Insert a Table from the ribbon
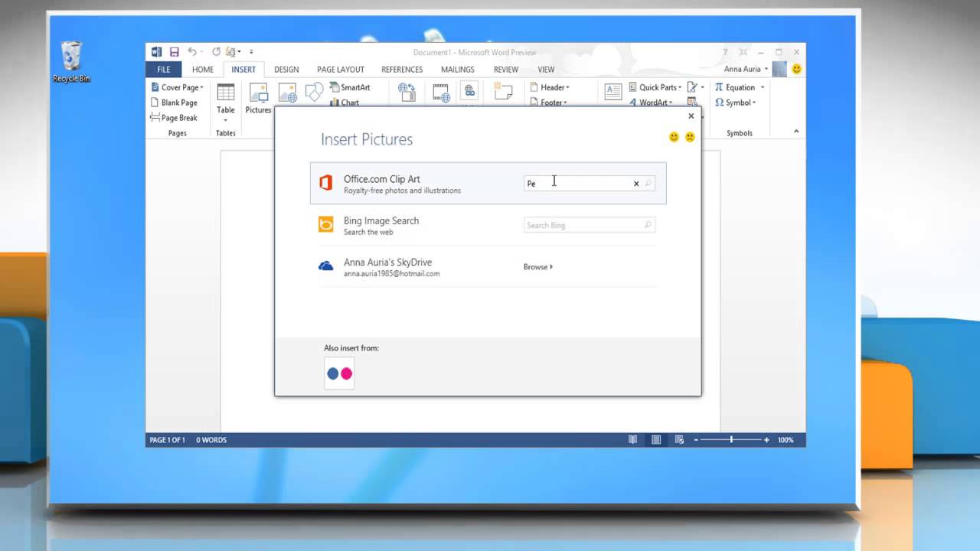The height and width of the screenshot is (551, 980). (225, 103)
